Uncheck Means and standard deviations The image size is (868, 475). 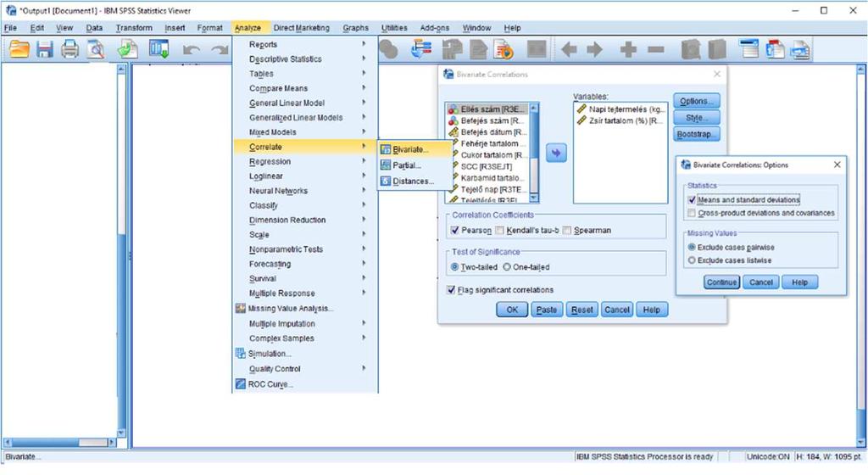pos(692,200)
